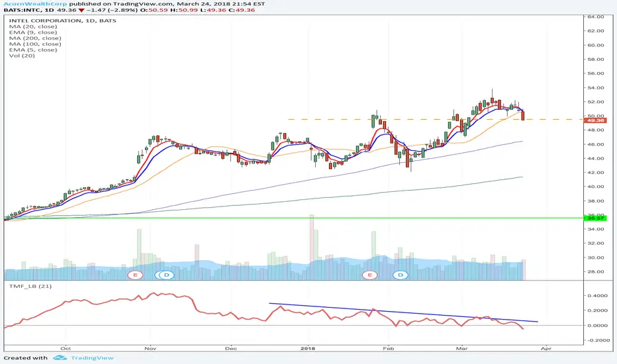This screenshot has height=364, width=617.
Task: Click the MA (20, close) legend entry
Action: pyautogui.click(x=33, y=26)
